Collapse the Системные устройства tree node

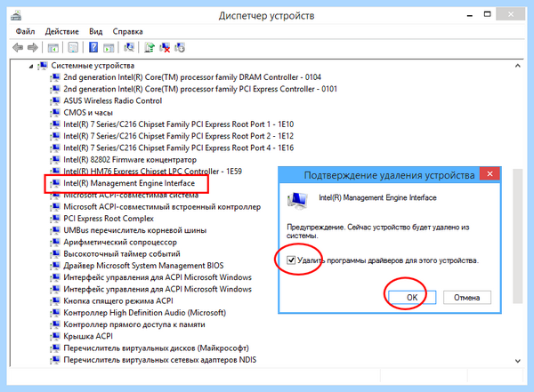pos(31,66)
